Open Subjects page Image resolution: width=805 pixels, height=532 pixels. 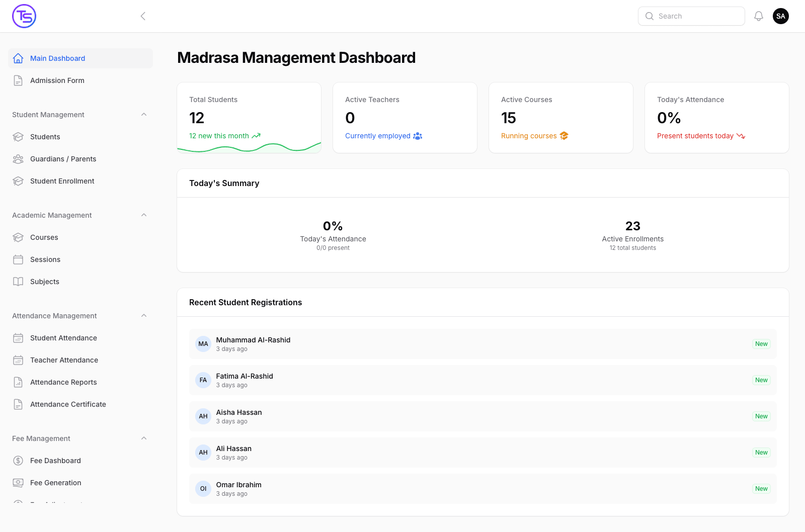click(x=80, y=282)
